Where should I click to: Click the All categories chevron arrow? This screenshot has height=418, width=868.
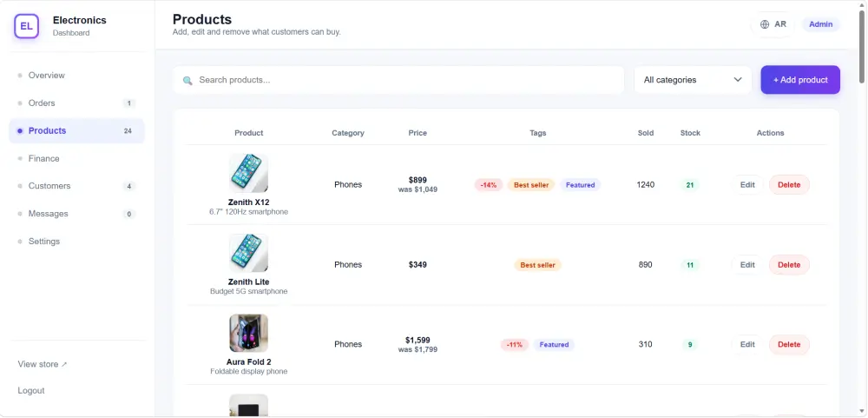(737, 80)
